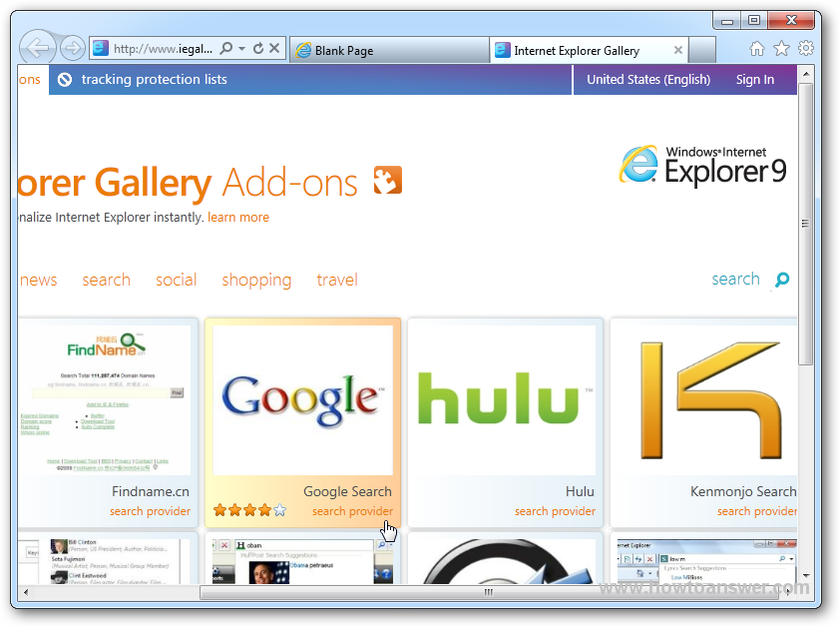
Task: Click the address bar URL field
Action: (x=163, y=49)
